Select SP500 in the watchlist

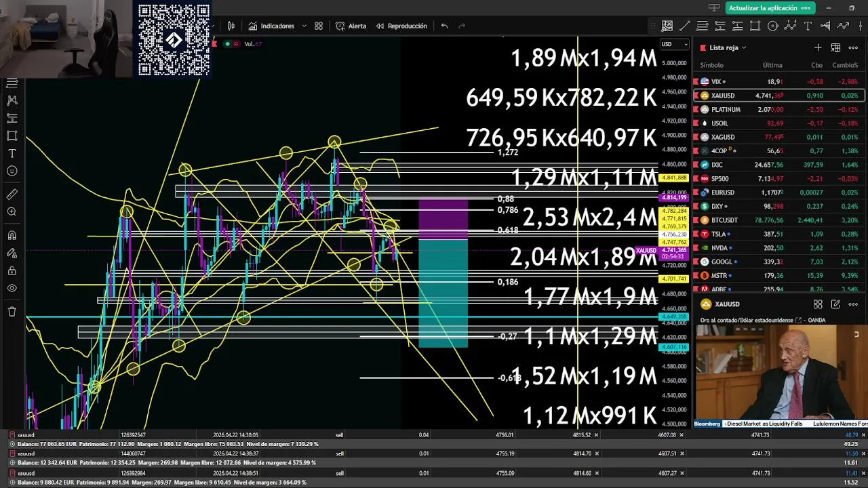click(x=779, y=178)
